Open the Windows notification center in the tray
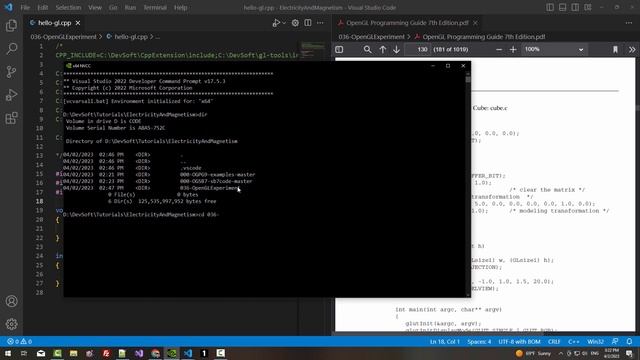Image resolution: width=640 pixels, height=360 pixels. click(629, 353)
